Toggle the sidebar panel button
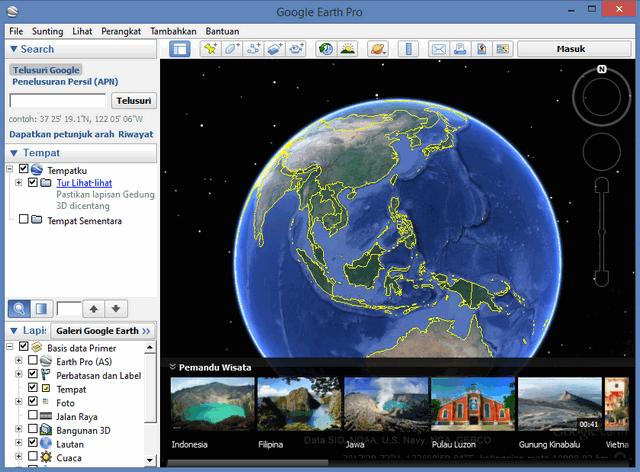 point(180,49)
